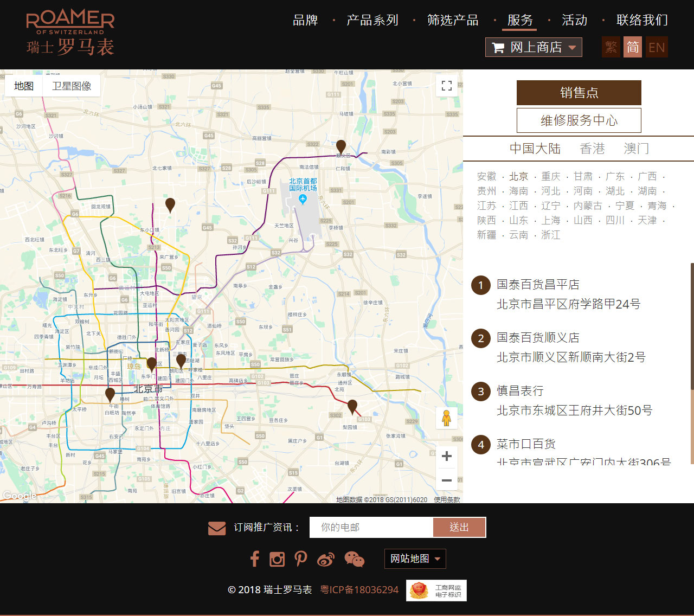Switch to the 香港 region tab
694x616 pixels.
point(593,148)
